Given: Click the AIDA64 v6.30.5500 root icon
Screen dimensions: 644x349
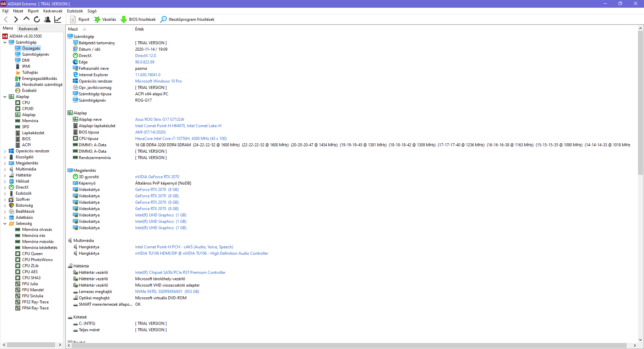Looking at the screenshot, I should [x=5, y=36].
